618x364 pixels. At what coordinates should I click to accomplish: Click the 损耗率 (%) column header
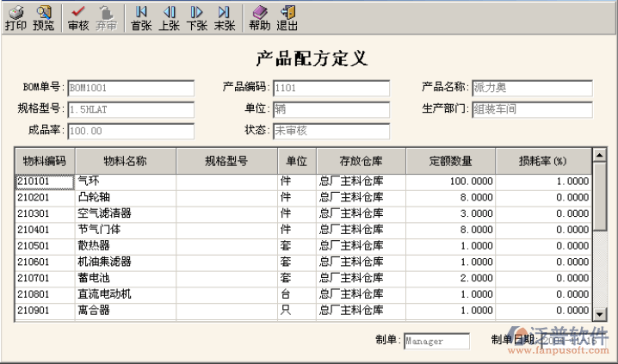542,161
